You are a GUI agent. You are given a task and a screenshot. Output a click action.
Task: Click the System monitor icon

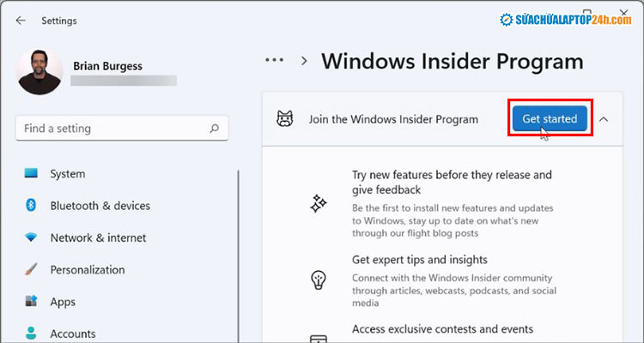pyautogui.click(x=32, y=173)
